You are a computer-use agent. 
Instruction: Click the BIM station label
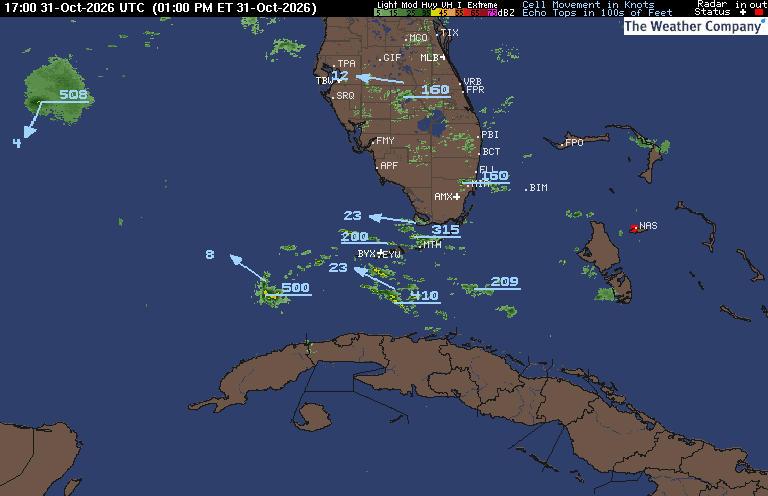click(x=537, y=188)
